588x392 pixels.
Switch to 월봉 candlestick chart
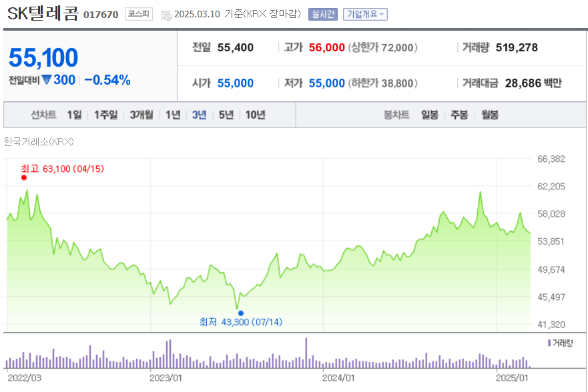490,115
